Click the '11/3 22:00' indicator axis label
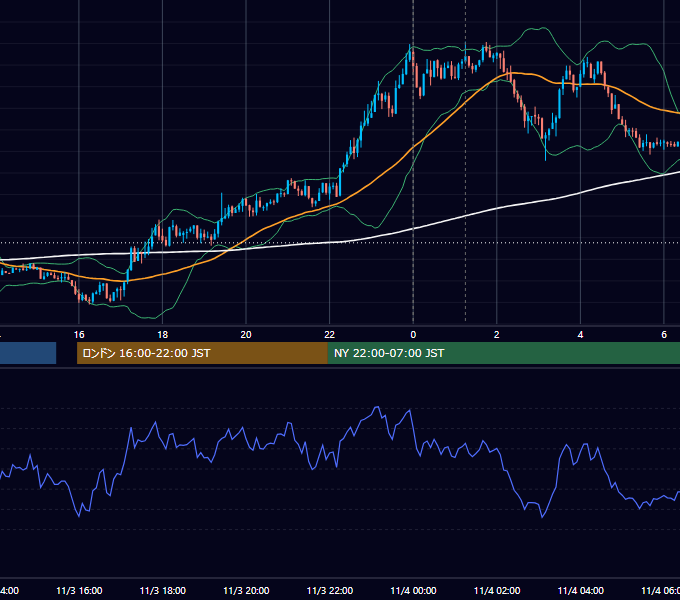This screenshot has height=600, width=680. pos(330,590)
